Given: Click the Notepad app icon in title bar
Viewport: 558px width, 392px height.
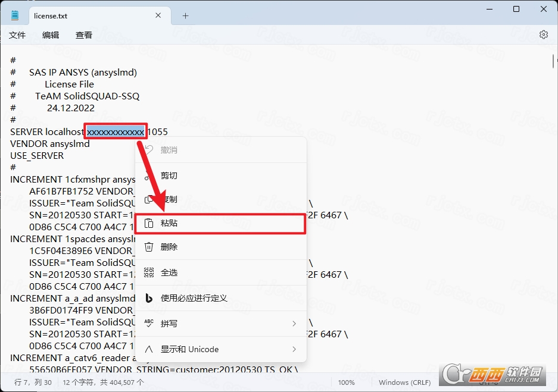Looking at the screenshot, I should pyautogui.click(x=15, y=15).
